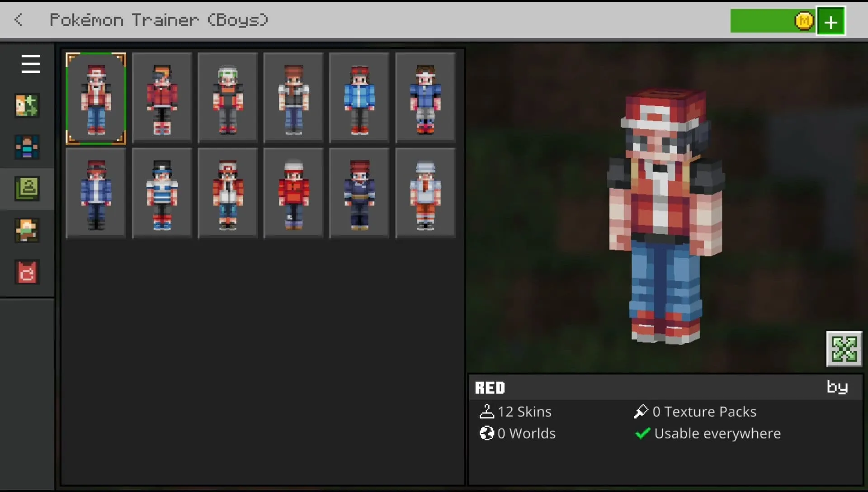Add Minecoins with the green plus button
Image resolution: width=868 pixels, height=492 pixels.
(x=830, y=21)
